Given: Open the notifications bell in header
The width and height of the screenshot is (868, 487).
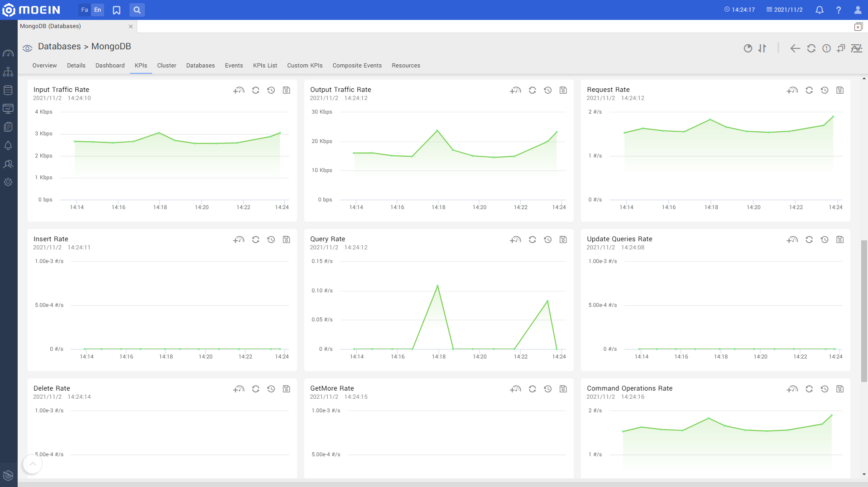Looking at the screenshot, I should tap(819, 10).
